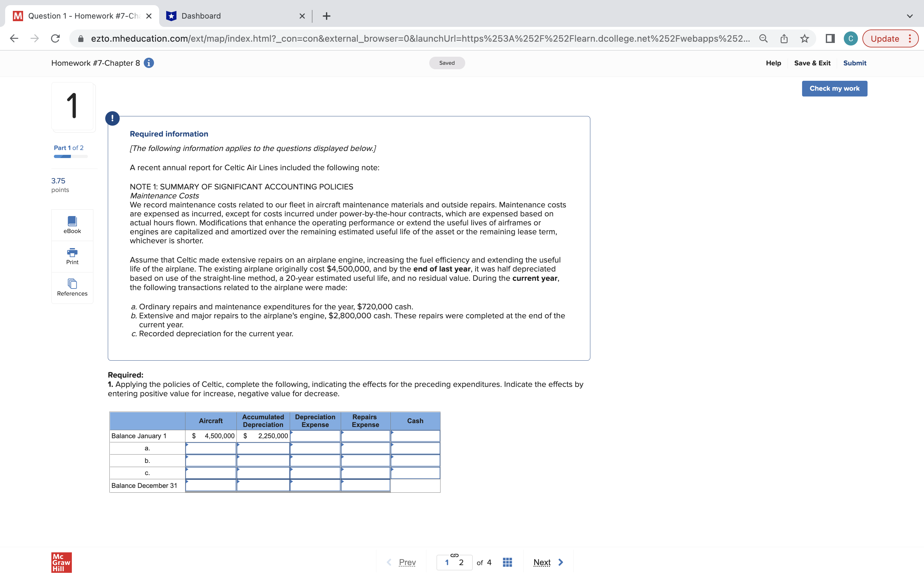
Task: Click the zoom magnifier icon in the address bar
Action: click(x=763, y=38)
